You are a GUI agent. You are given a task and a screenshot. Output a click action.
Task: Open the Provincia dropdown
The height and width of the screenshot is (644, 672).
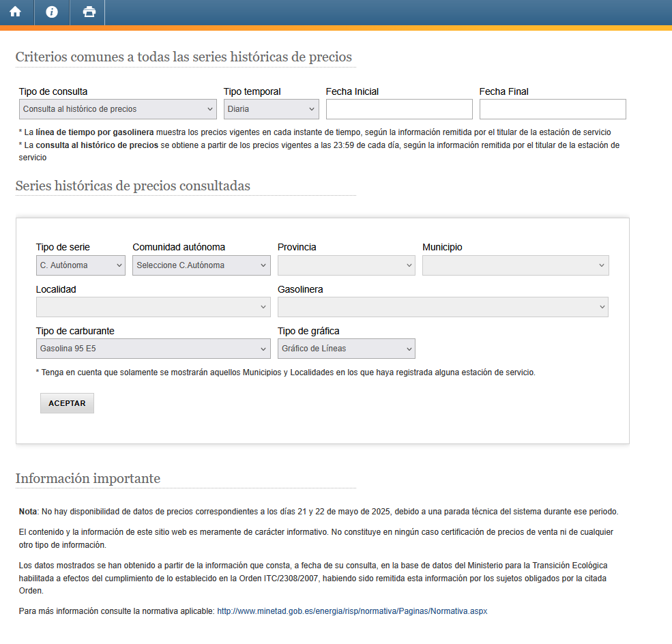tap(346, 265)
